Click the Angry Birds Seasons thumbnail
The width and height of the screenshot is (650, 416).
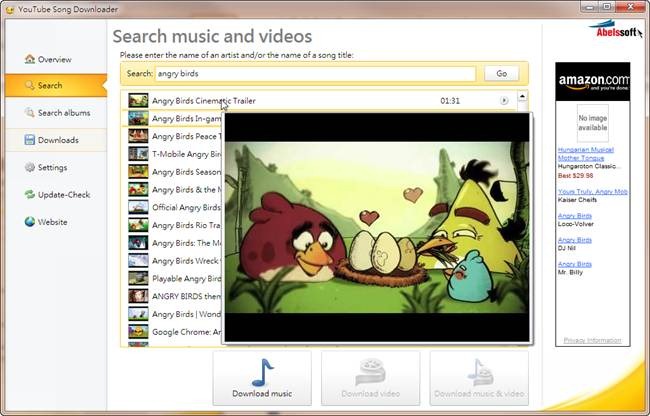[138, 172]
